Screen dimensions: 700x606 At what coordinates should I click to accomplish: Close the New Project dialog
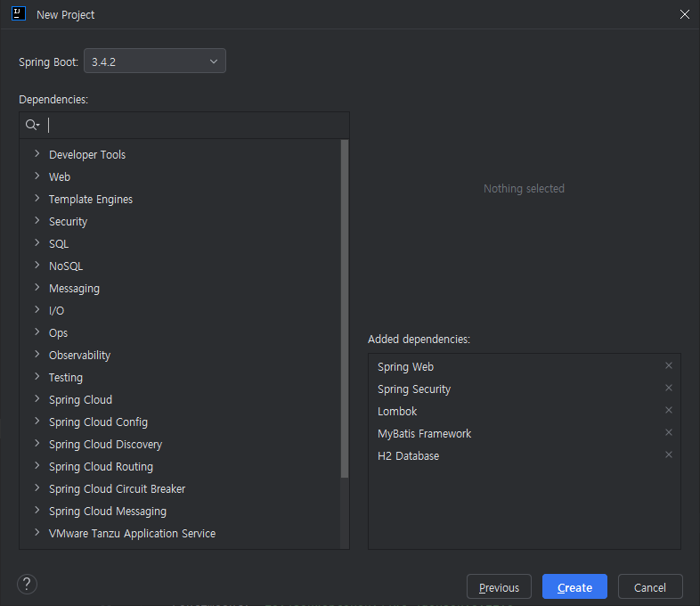tap(684, 14)
